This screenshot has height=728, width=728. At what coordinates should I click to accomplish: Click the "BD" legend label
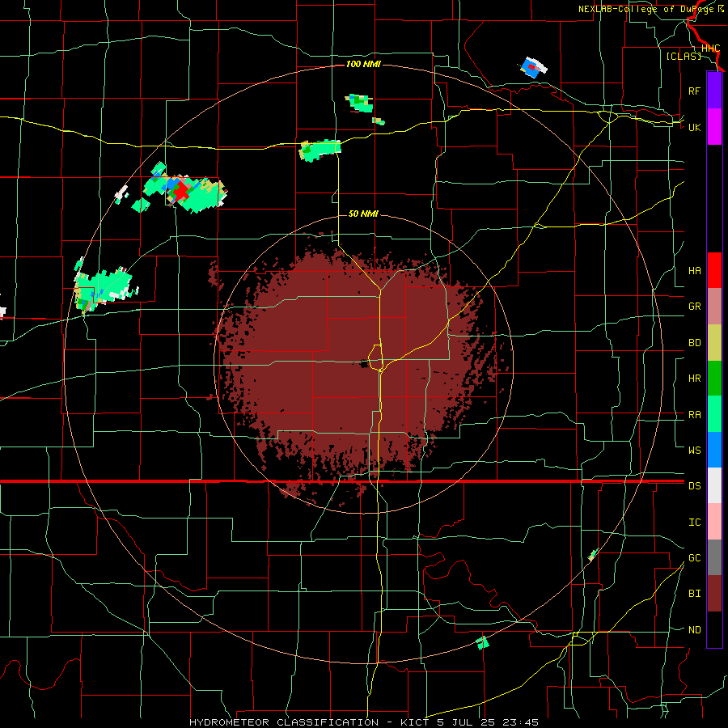pyautogui.click(x=694, y=343)
